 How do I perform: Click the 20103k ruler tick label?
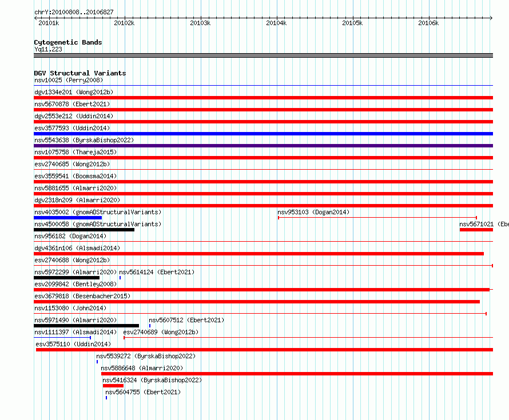pos(200,23)
